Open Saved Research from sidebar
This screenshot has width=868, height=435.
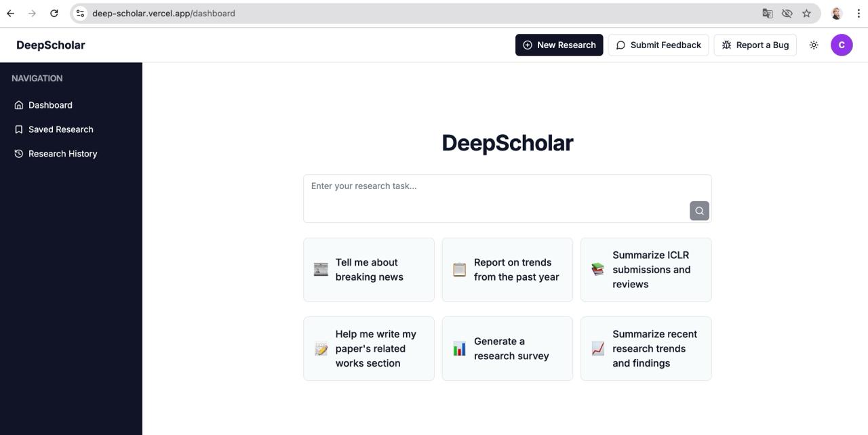(60, 129)
